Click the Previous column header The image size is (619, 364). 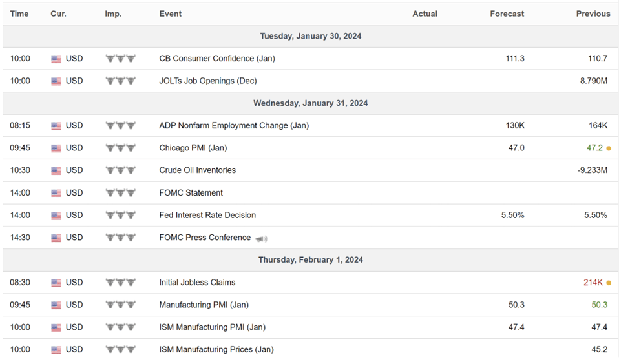[593, 14]
